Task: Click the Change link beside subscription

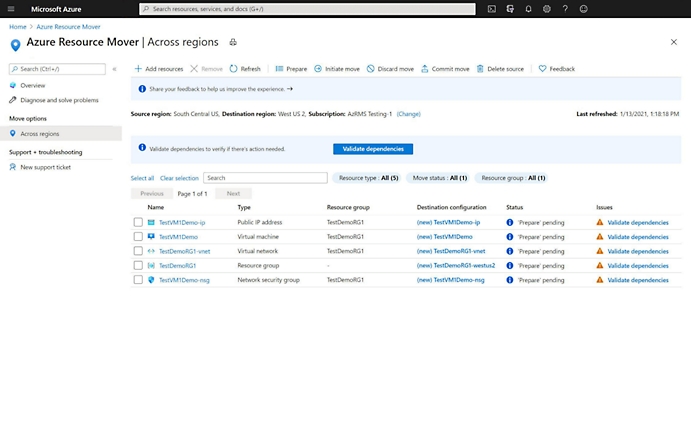Action: [408, 114]
